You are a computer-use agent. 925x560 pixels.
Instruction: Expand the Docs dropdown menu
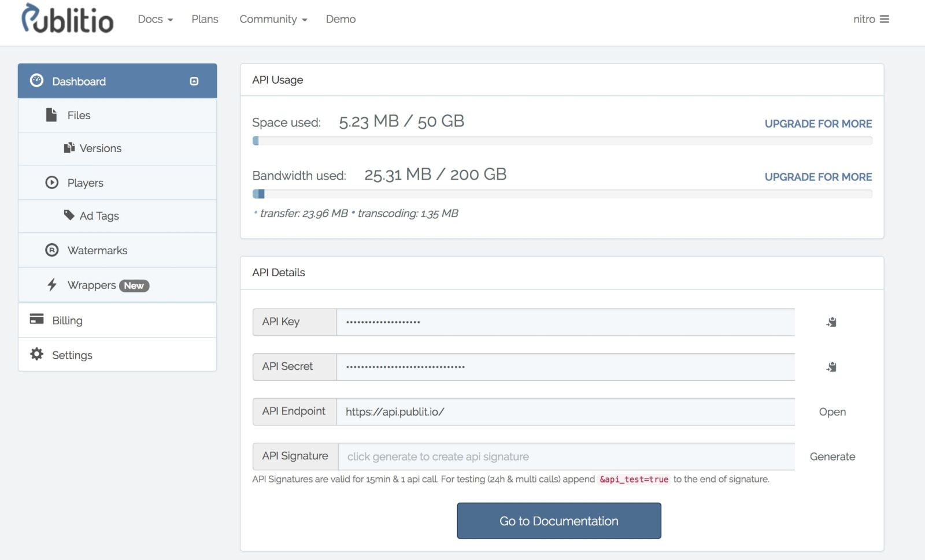click(155, 19)
